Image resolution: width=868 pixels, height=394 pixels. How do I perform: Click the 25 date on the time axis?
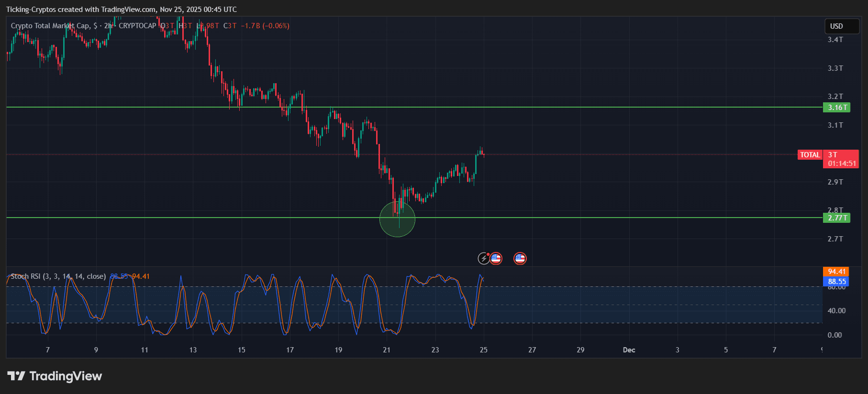click(484, 350)
